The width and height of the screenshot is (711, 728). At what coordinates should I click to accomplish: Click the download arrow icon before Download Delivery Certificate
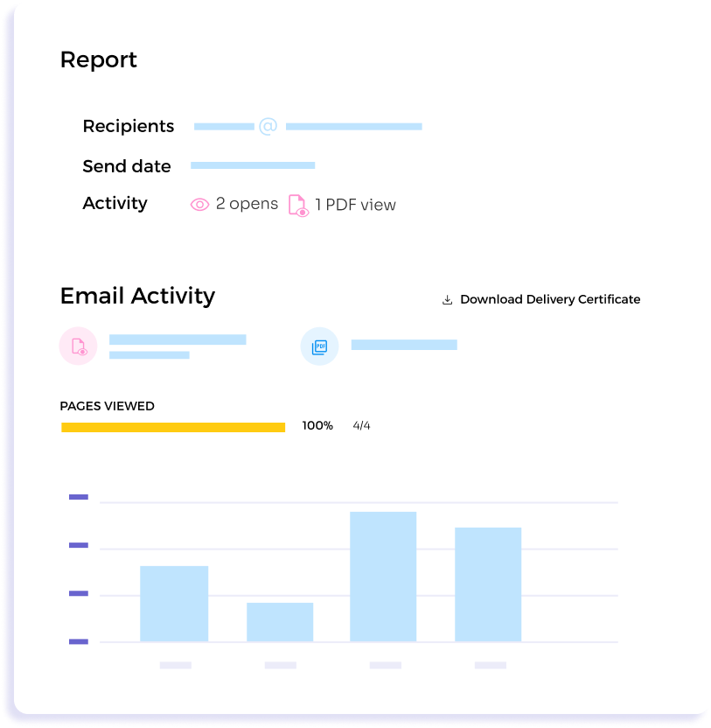[x=446, y=298]
